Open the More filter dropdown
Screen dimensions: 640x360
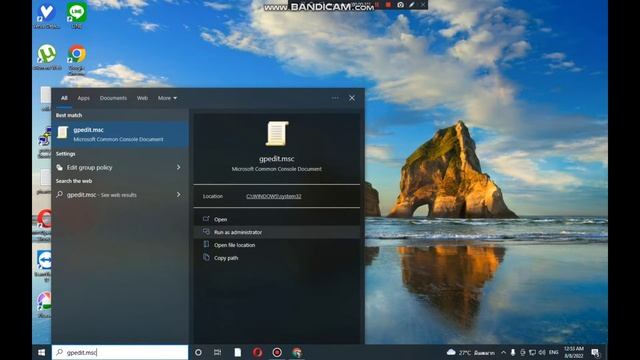click(x=167, y=98)
